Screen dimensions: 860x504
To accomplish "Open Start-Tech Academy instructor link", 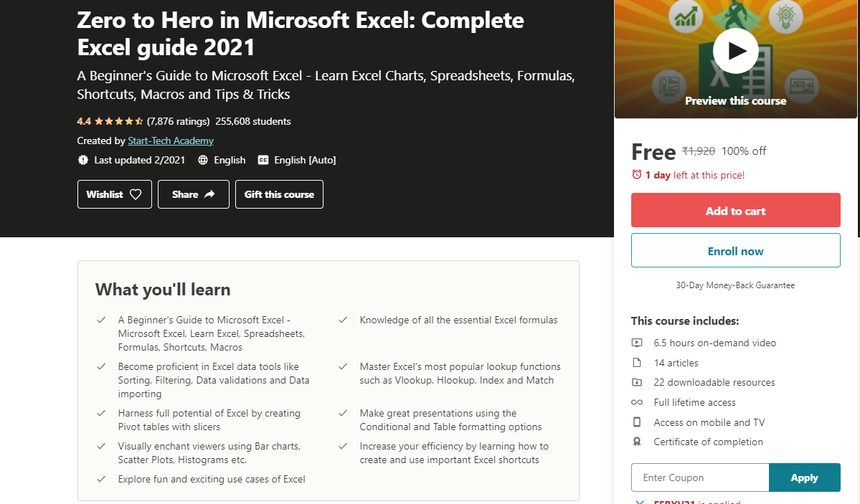I will (171, 141).
